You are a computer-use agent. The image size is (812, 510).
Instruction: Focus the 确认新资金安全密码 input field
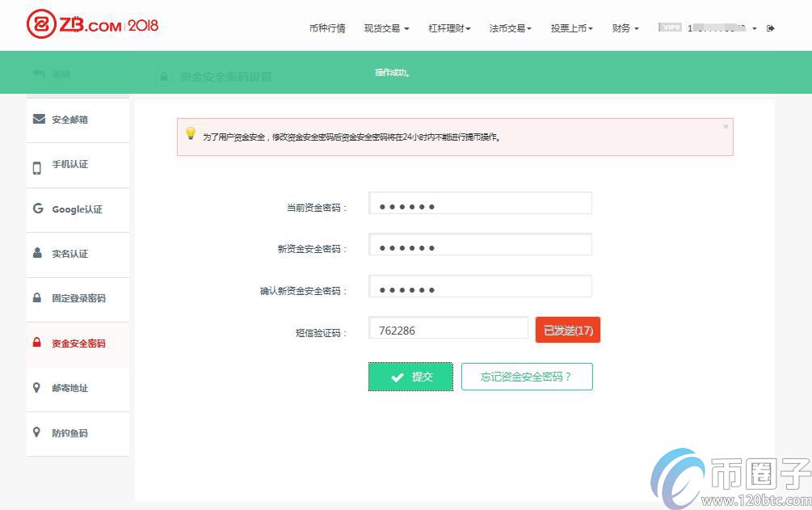pyautogui.click(x=480, y=286)
